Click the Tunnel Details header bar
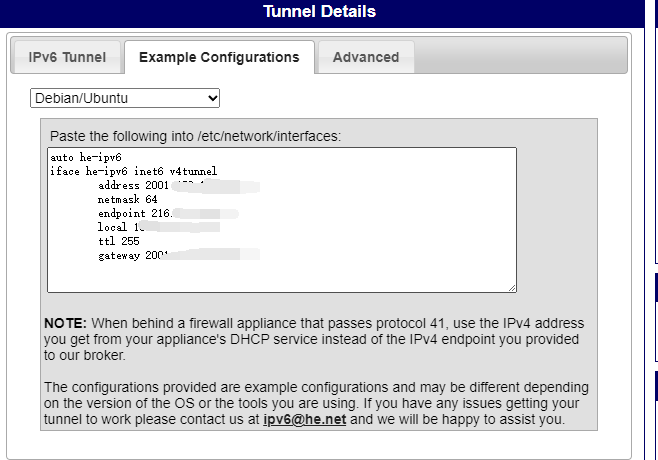 point(319,12)
